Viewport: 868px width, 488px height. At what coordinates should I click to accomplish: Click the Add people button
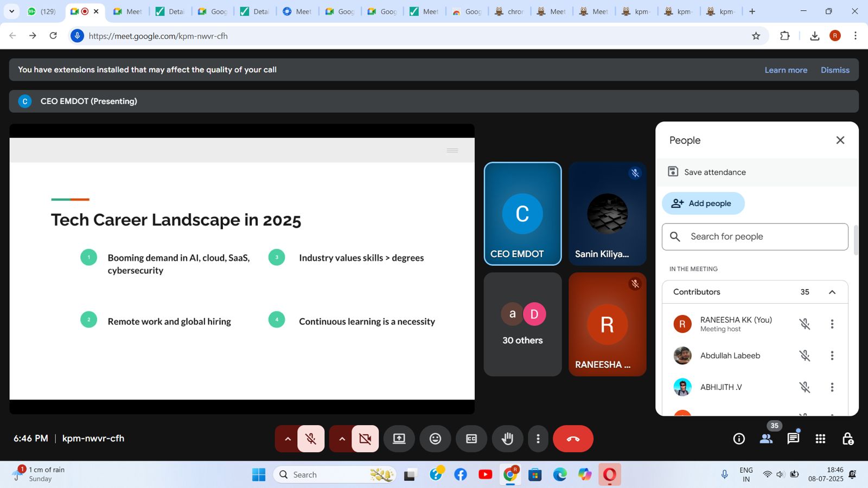703,203
